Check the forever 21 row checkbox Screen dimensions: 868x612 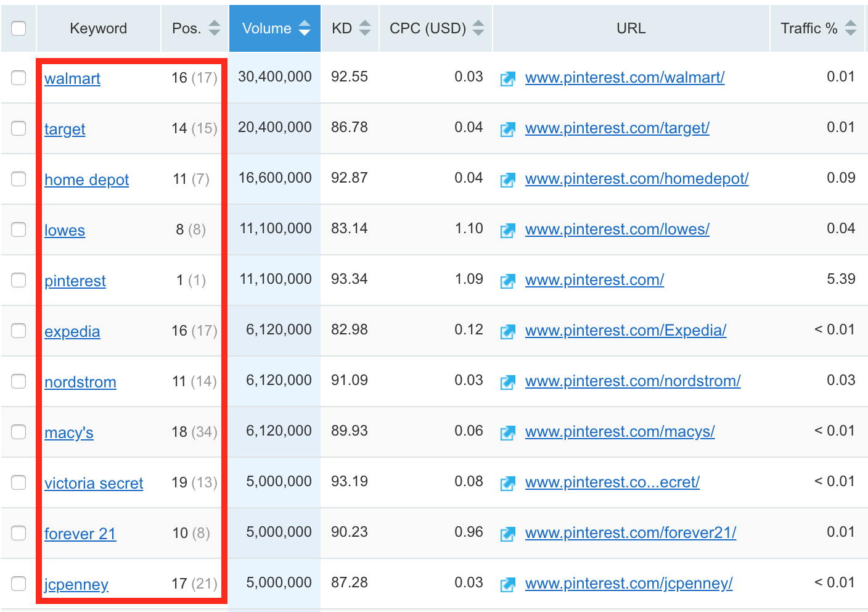coord(18,533)
